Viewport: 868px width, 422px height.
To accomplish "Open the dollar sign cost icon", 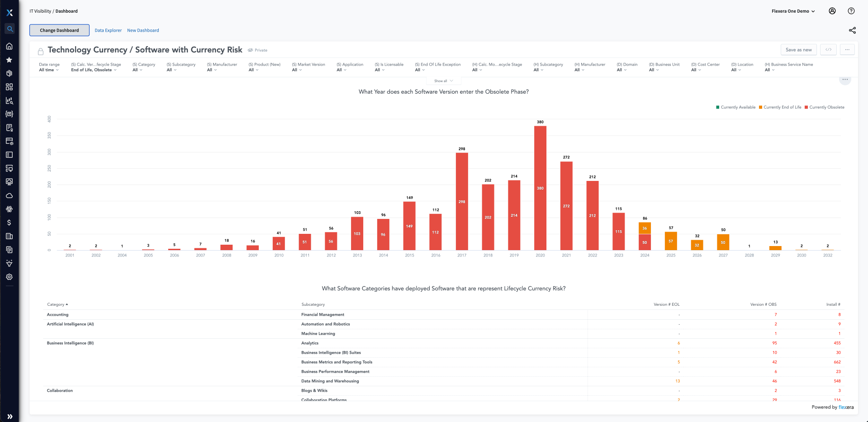I will click(9, 223).
